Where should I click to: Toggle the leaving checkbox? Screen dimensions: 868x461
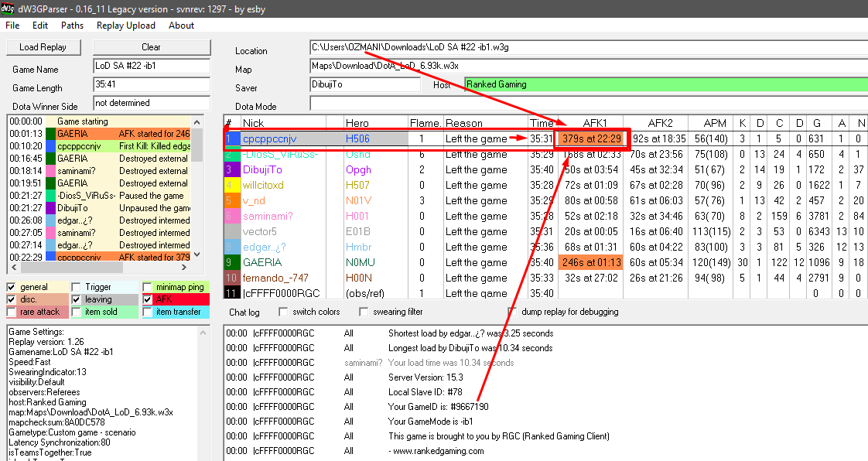[77, 299]
